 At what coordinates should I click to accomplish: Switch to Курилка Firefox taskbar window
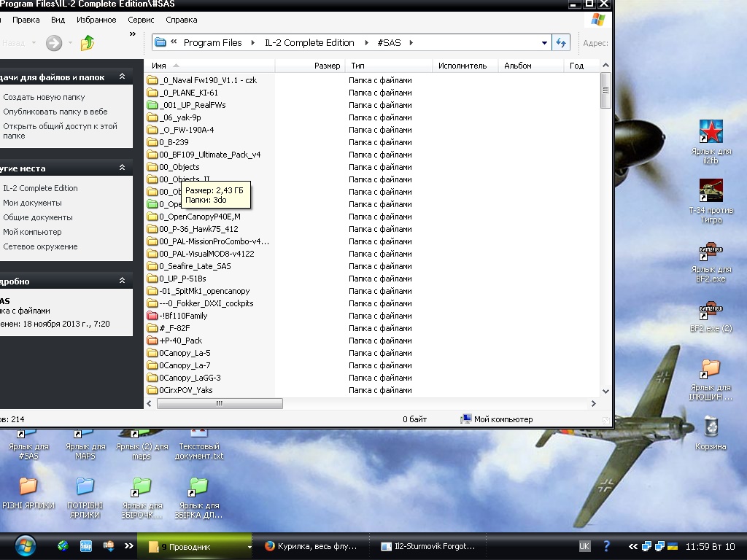(x=311, y=547)
